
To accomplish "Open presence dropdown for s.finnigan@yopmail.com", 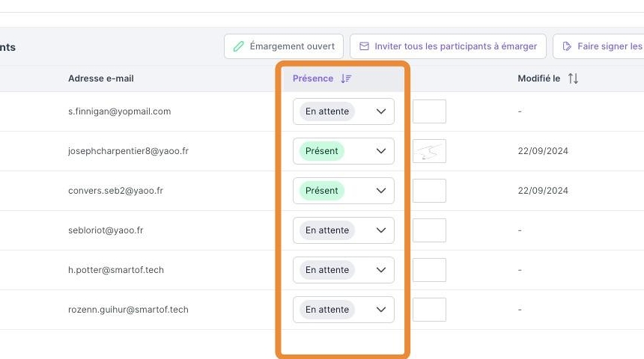I will tap(381, 111).
